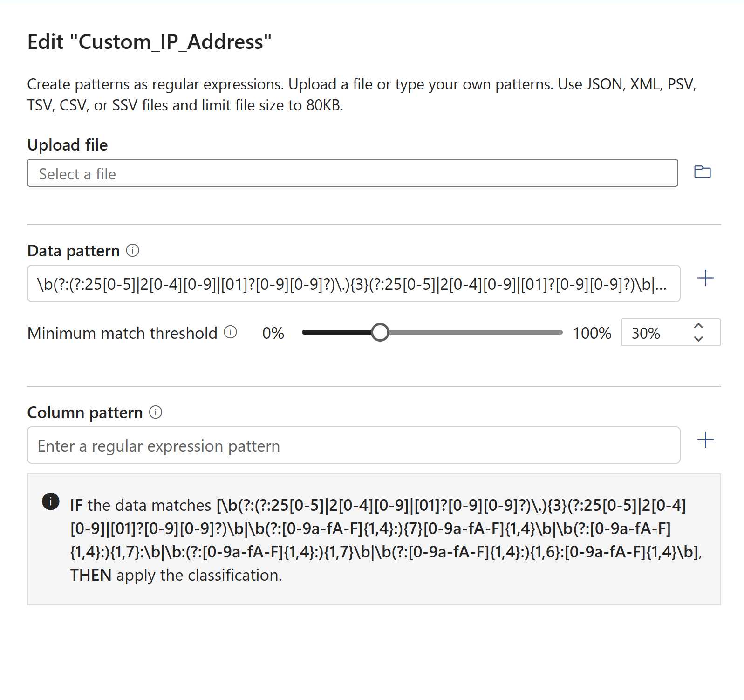
Task: Click the 0% label beside the slider
Action: point(273,333)
